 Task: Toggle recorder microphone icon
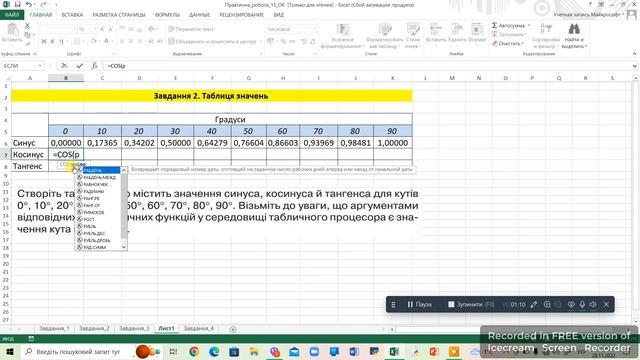pyautogui.click(x=582, y=304)
